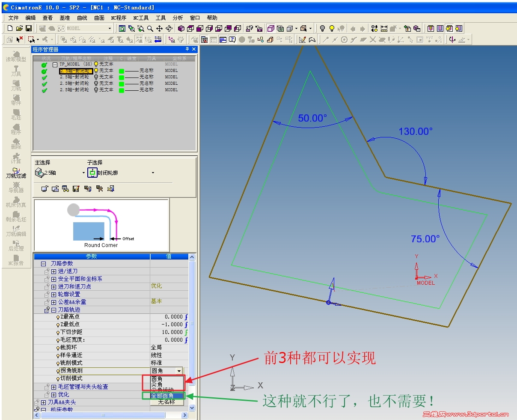Open the 导航器 navigator sidebar icon
Screen dimensions: 517x420
(16, 187)
